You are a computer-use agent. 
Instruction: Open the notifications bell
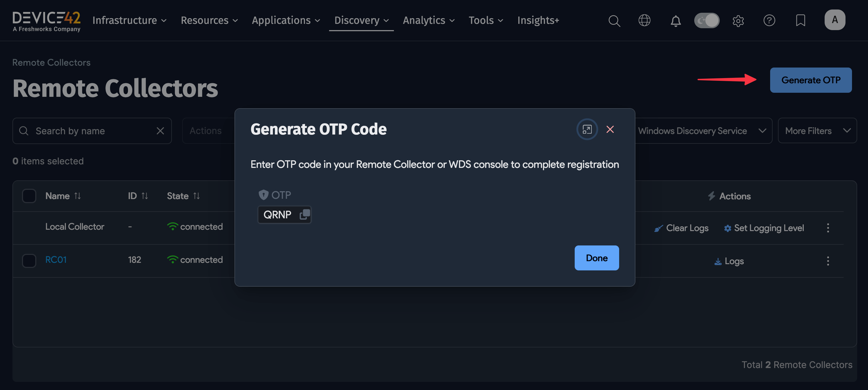tap(676, 21)
